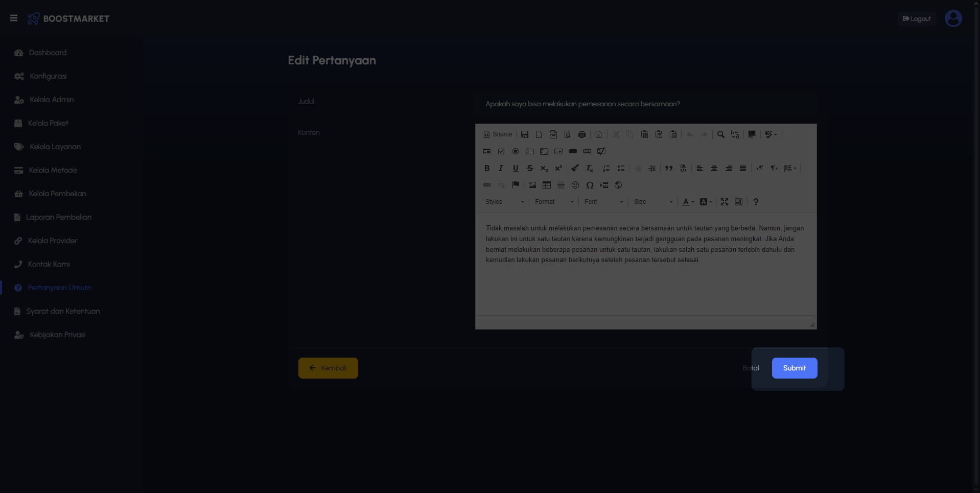This screenshot has width=980, height=493.
Task: Insert an anchor with the flag icon
Action: tap(516, 185)
